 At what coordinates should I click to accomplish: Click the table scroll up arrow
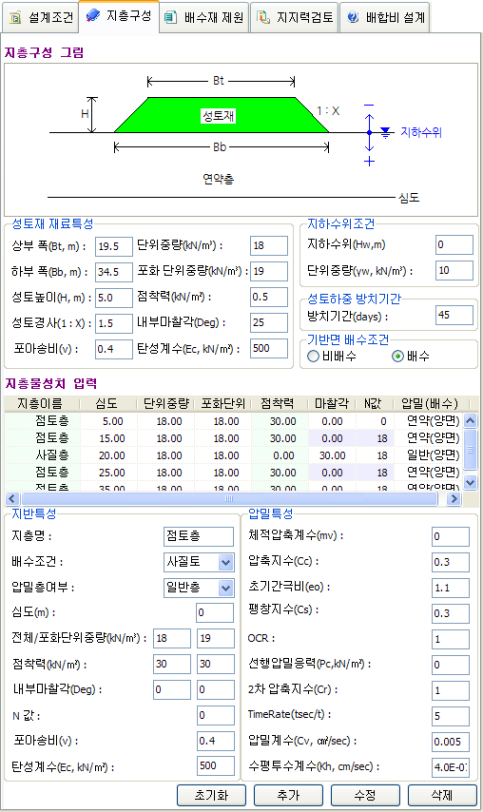click(x=470, y=420)
